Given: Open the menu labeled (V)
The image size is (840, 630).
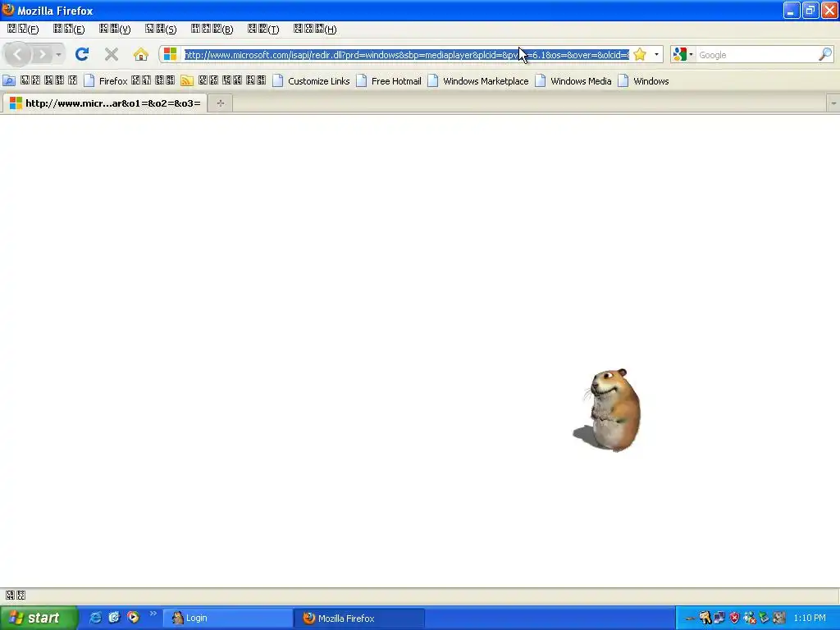Looking at the screenshot, I should point(115,29).
